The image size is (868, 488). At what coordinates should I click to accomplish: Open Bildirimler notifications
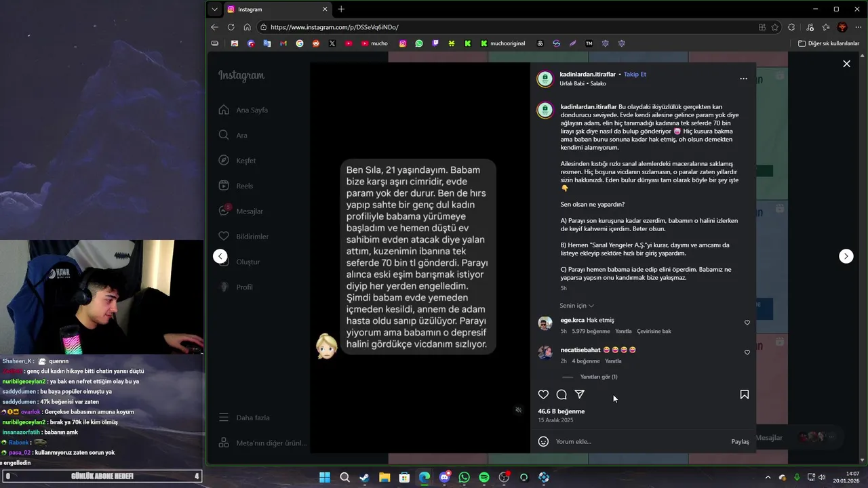[243, 237]
